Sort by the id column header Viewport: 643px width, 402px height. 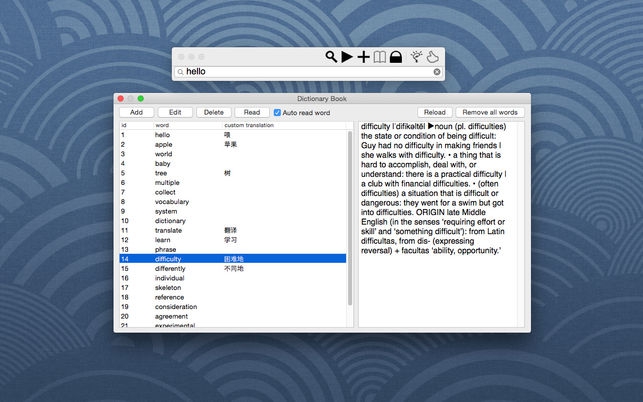click(136, 125)
